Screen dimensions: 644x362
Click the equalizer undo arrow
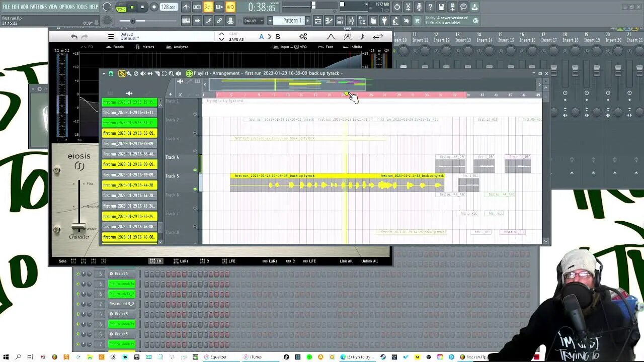pos(74,37)
